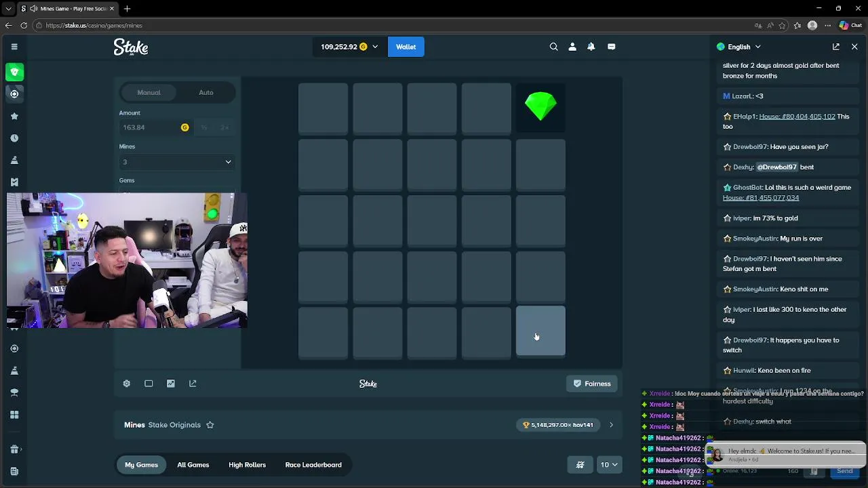Viewport: 868px width, 488px height.
Task: Click the half amount ½ button
Action: coord(204,127)
